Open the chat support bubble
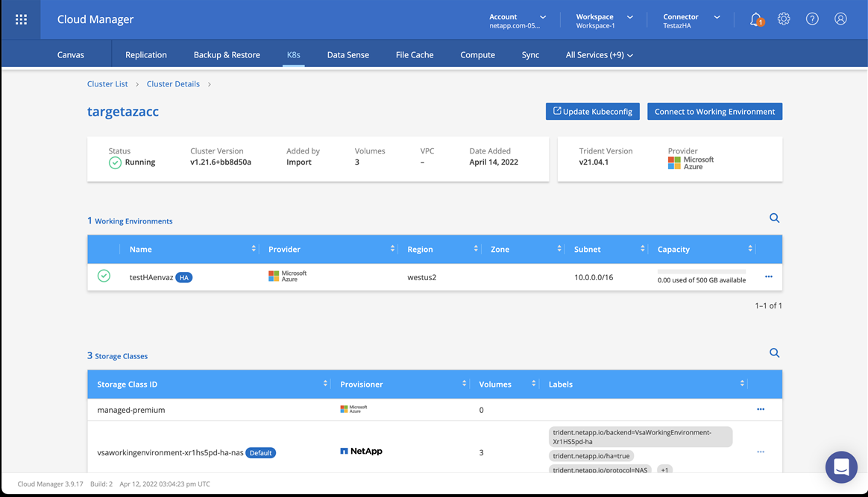The image size is (868, 497). (841, 467)
